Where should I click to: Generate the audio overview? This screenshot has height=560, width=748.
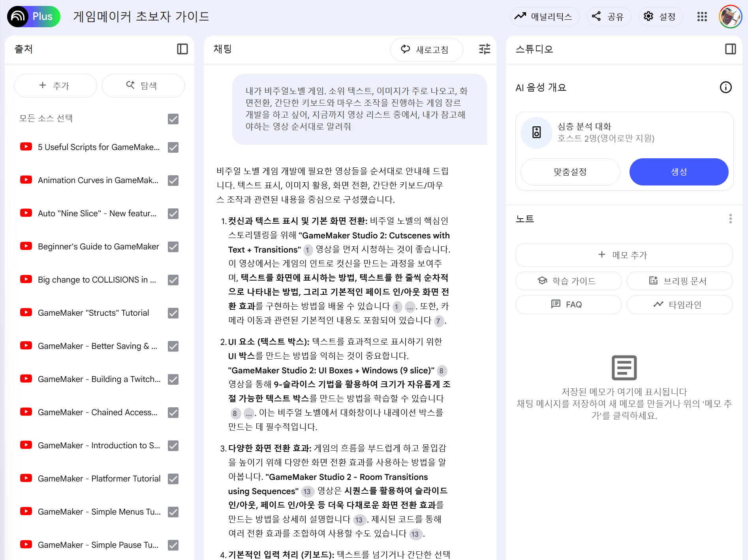coord(678,172)
